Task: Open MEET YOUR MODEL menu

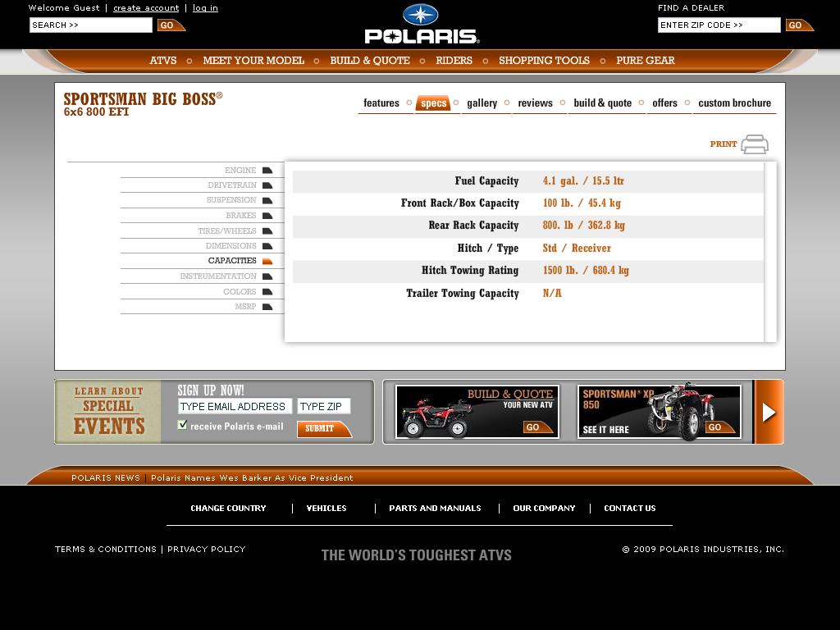Action: [253, 61]
